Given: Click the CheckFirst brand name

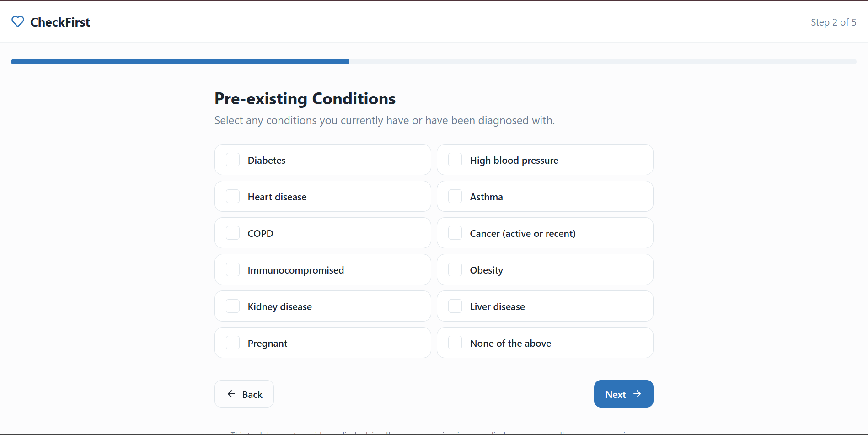Looking at the screenshot, I should (60, 22).
